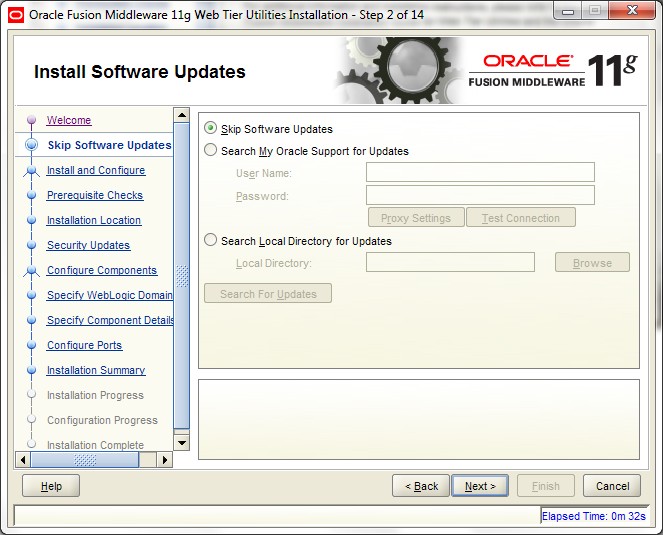Viewport: 663px width, 535px height.
Task: Click the Elapsed Time status text
Action: 594,516
